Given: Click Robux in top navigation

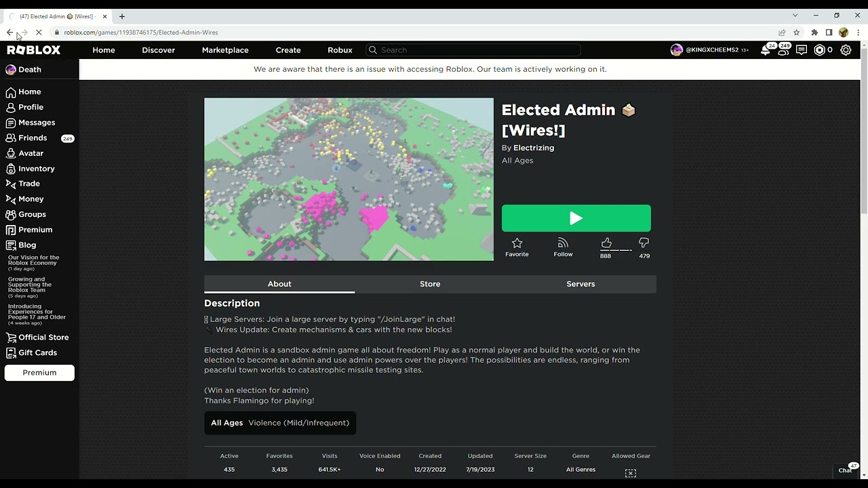Looking at the screenshot, I should 340,50.
